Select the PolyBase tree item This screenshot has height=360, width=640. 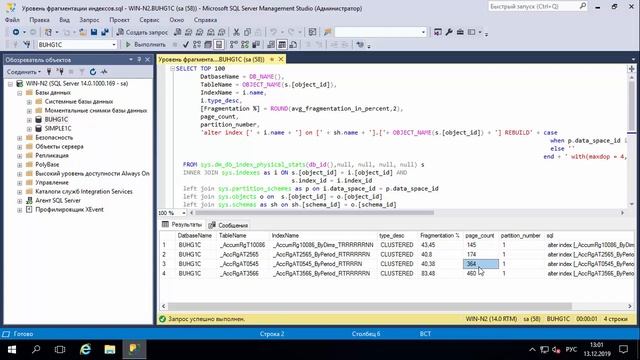coord(47,164)
